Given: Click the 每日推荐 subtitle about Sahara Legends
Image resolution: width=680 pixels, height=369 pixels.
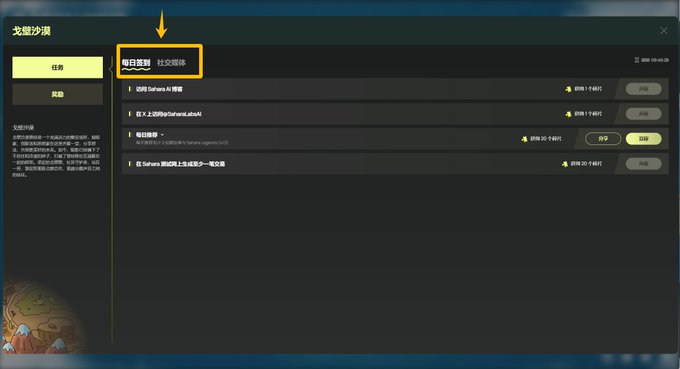Looking at the screenshot, I should 182,143.
